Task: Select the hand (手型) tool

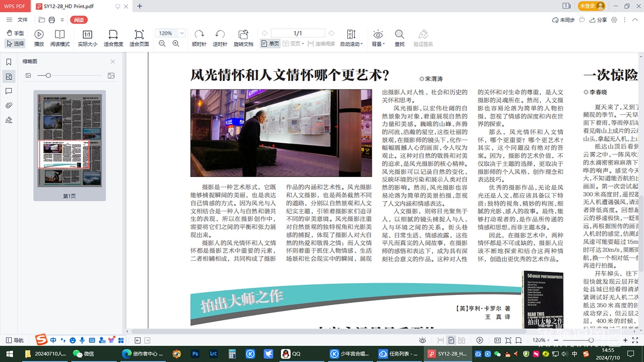Action: 15,33
